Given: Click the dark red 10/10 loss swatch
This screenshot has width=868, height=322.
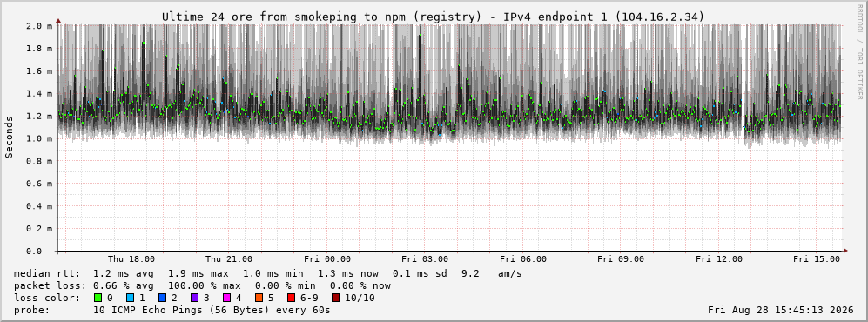Looking at the screenshot, I should 335,298.
